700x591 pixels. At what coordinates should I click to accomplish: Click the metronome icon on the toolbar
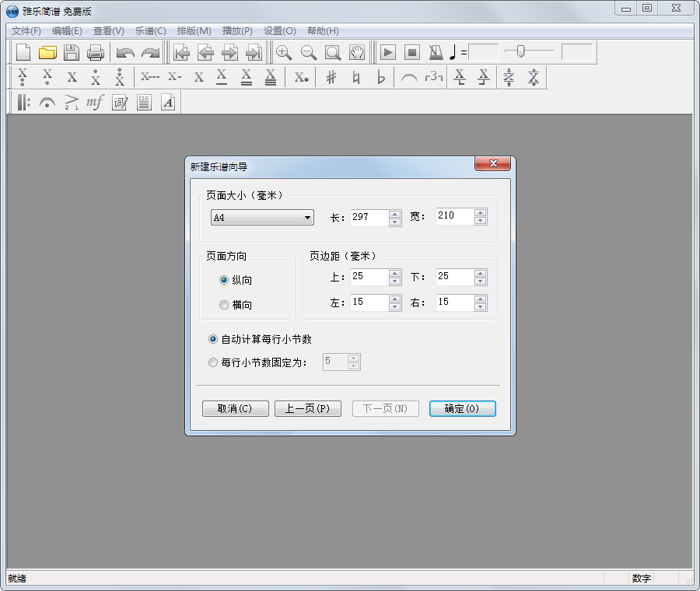tap(435, 52)
